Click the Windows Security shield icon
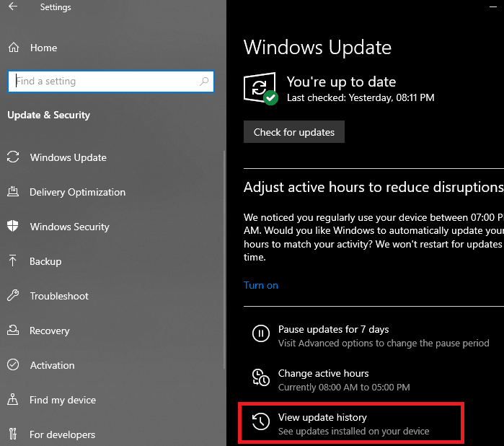 point(13,226)
